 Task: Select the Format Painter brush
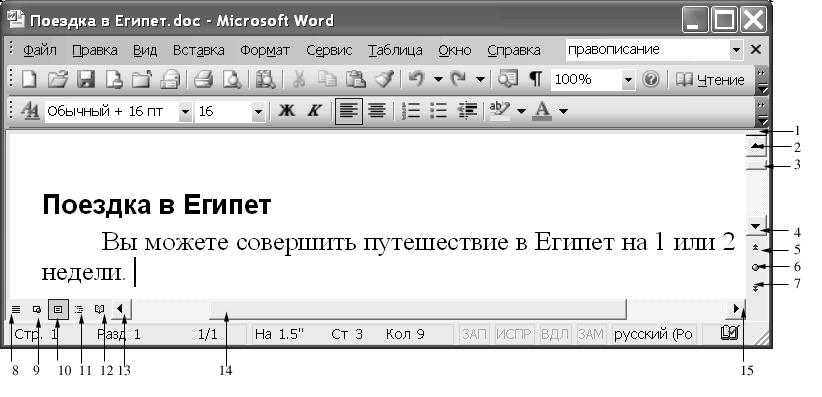[384, 80]
